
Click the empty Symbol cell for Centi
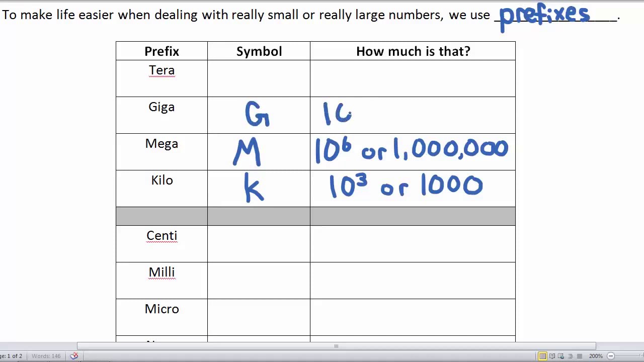pyautogui.click(x=259, y=244)
